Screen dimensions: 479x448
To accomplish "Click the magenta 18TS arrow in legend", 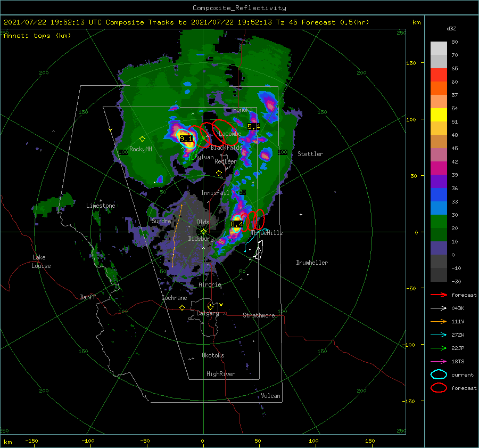I will pyautogui.click(x=439, y=362).
